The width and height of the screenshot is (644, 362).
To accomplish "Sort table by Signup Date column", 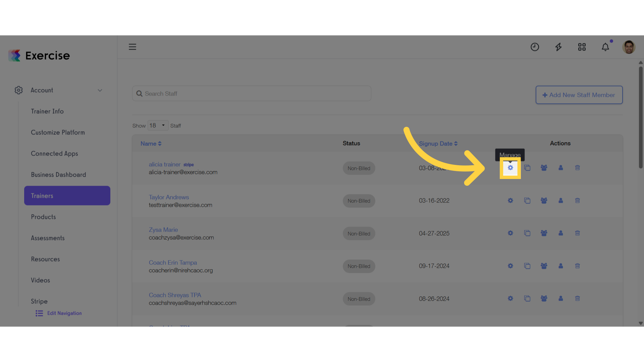I will coord(438,143).
